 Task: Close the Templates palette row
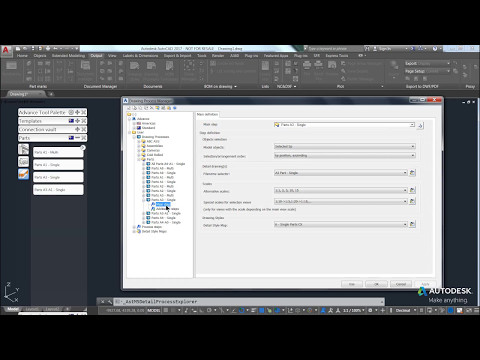click(84, 121)
